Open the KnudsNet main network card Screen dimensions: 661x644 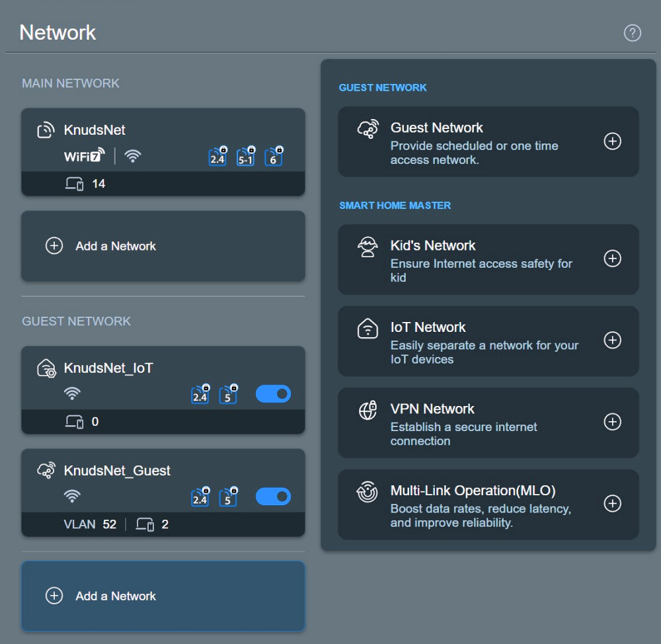[95, 130]
